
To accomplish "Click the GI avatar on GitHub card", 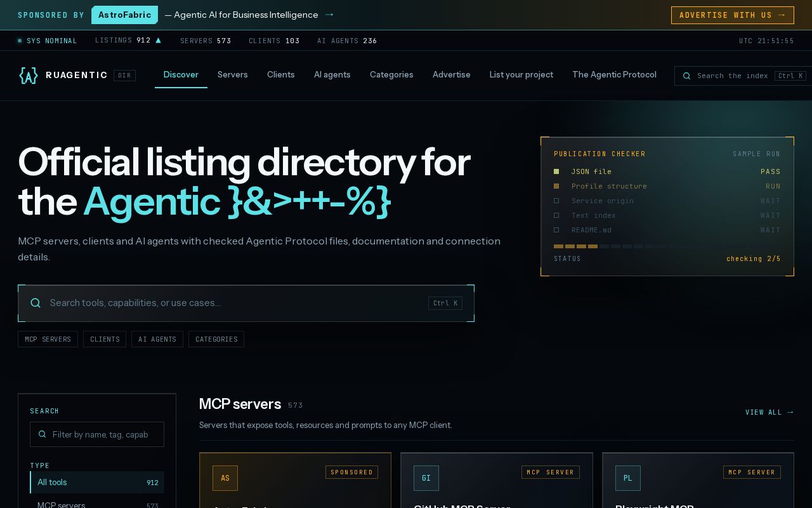I will (x=426, y=478).
